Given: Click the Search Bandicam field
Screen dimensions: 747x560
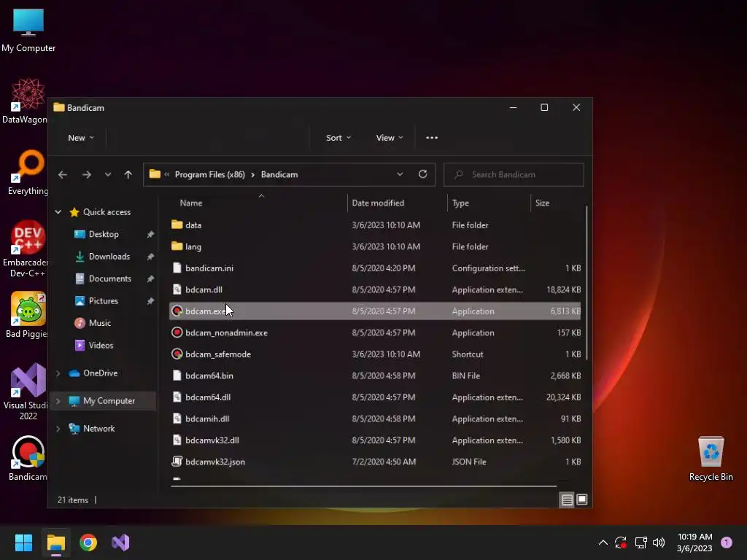Looking at the screenshot, I should click(x=514, y=174).
